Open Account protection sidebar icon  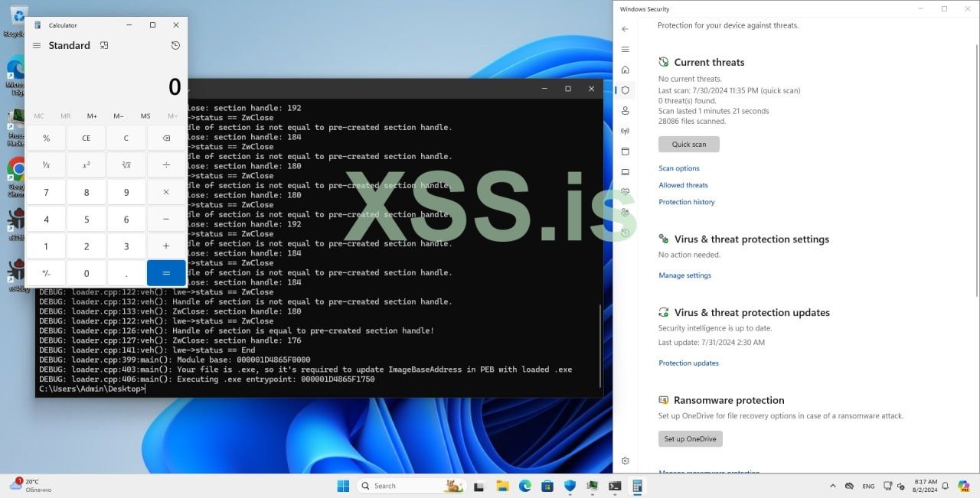(x=625, y=111)
